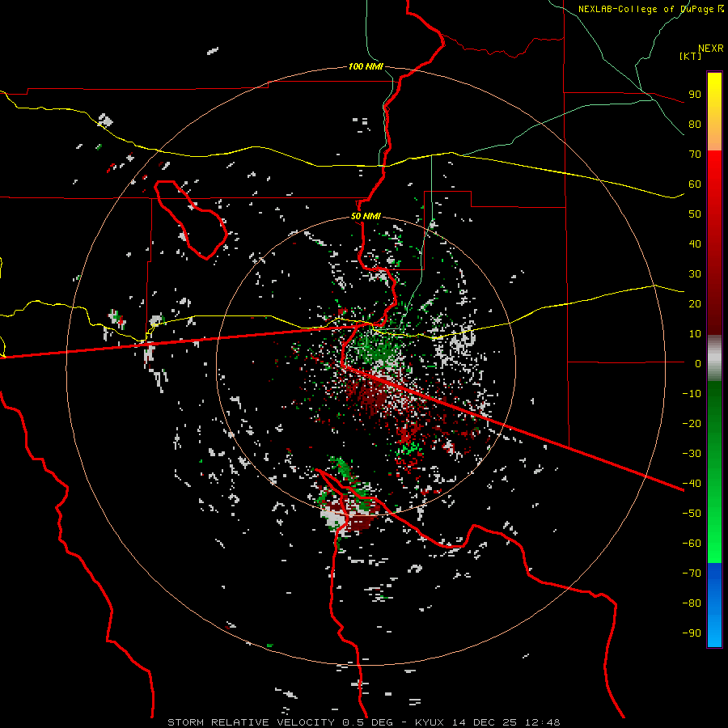
Task: Click the 0 value on velocity scale
Action: pos(698,364)
